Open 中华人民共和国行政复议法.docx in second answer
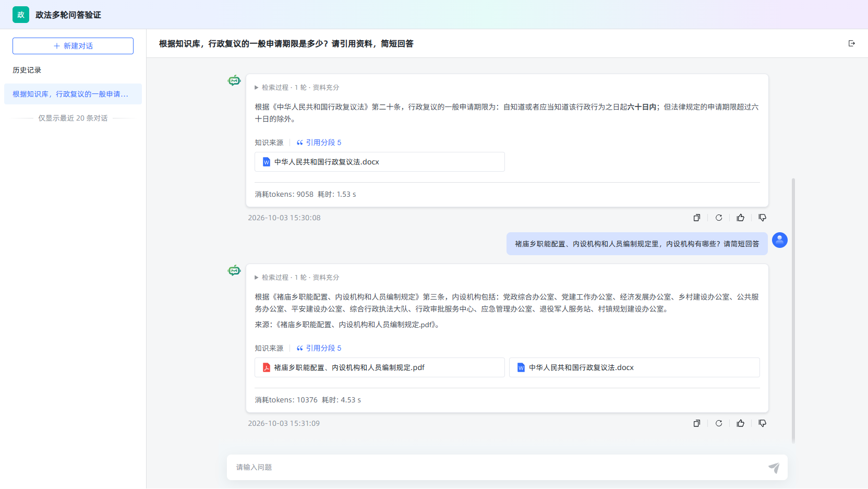 (634, 367)
